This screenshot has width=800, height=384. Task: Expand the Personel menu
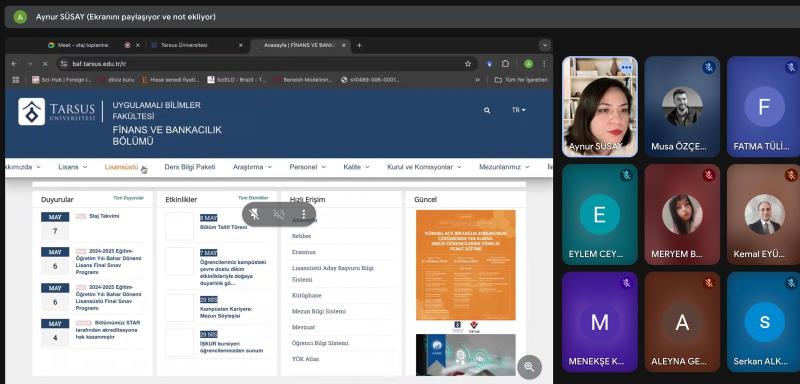(x=308, y=167)
